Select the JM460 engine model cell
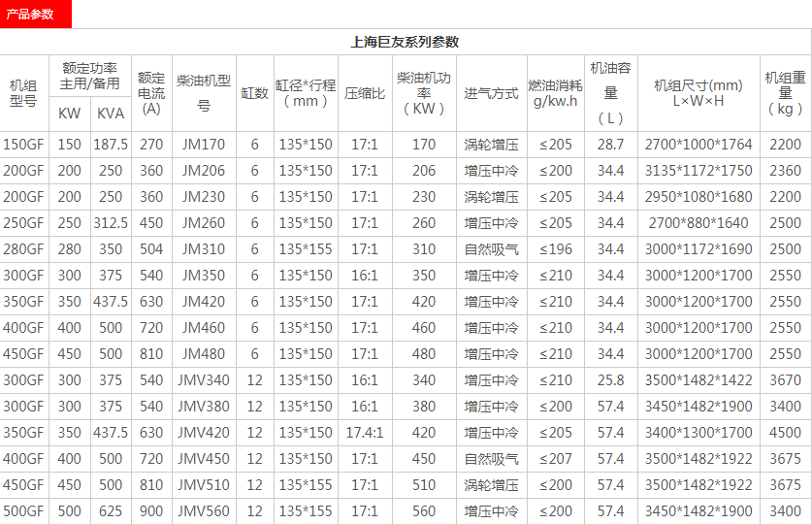 pyautogui.click(x=204, y=328)
